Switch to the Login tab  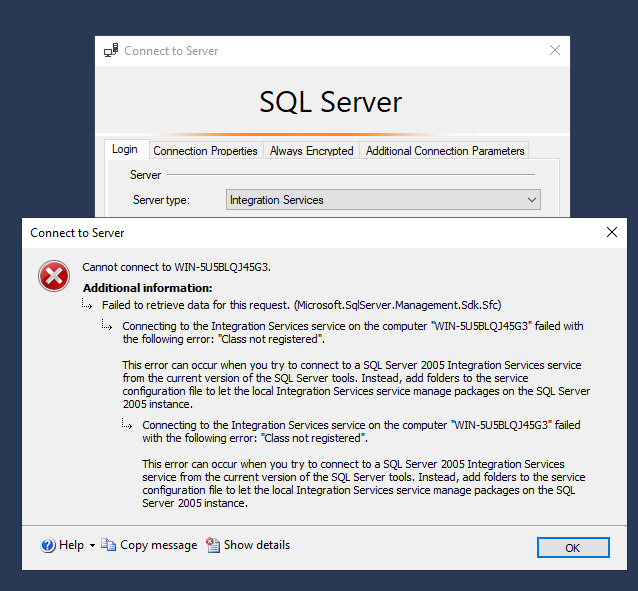point(127,149)
